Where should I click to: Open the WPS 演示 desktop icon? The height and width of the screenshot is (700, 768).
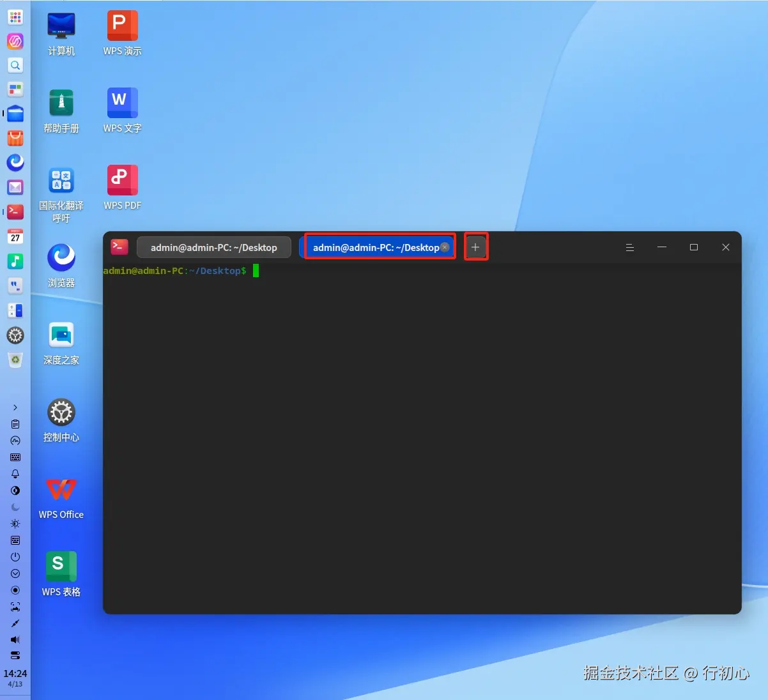coord(122,34)
